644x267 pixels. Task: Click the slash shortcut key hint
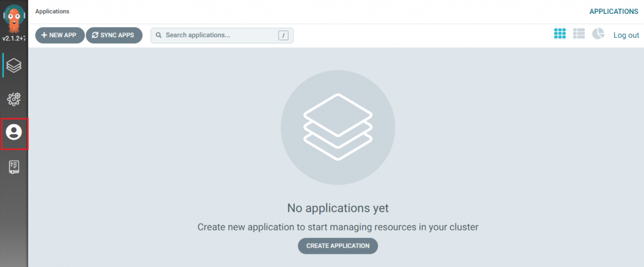(284, 35)
